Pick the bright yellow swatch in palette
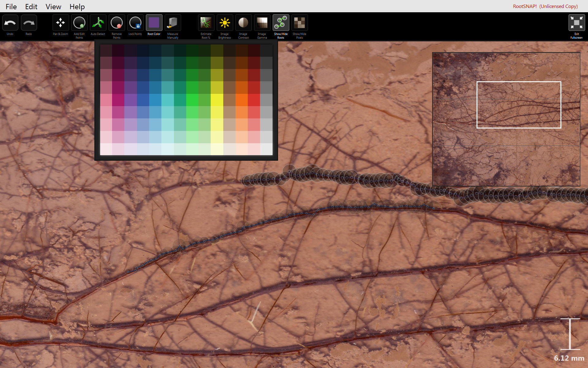This screenshot has height=368, width=588. tap(217, 100)
